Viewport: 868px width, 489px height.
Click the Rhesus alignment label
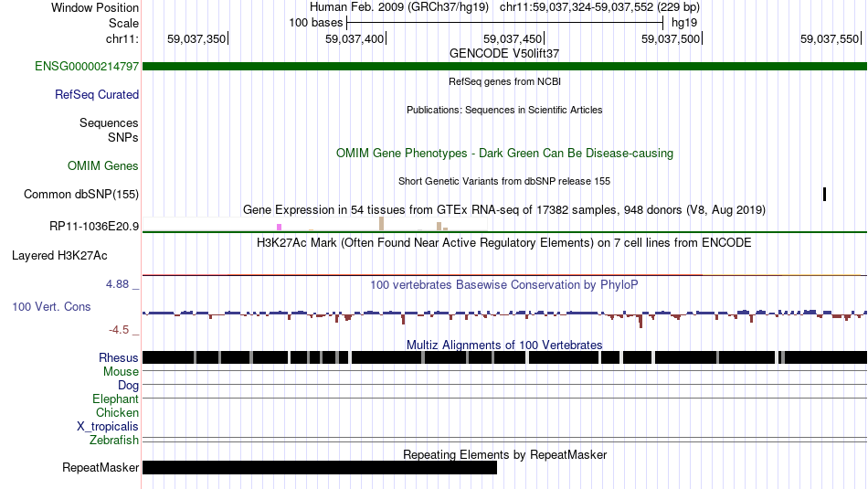[119, 357]
